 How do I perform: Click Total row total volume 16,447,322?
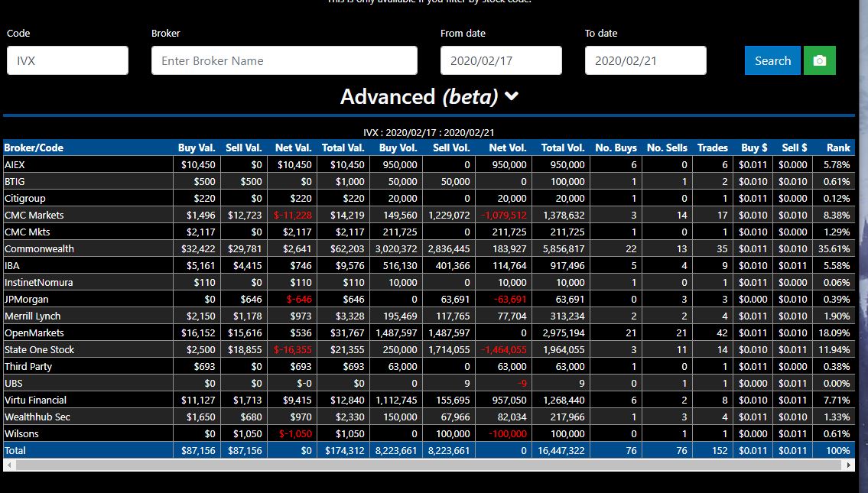pyautogui.click(x=561, y=450)
